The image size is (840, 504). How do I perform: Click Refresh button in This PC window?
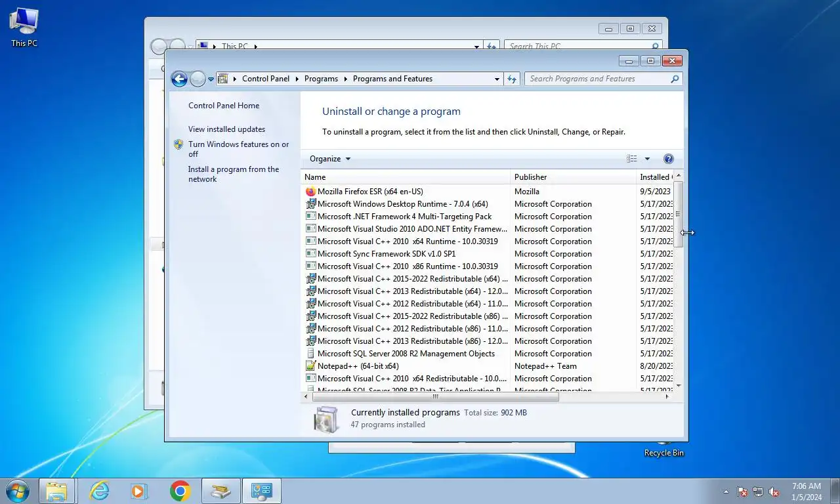492,46
